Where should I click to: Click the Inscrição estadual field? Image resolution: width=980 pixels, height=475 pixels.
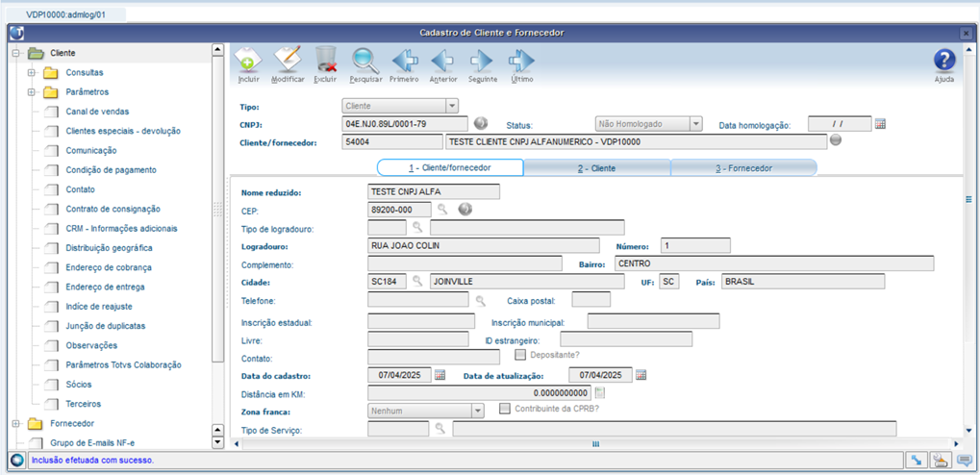[421, 321]
